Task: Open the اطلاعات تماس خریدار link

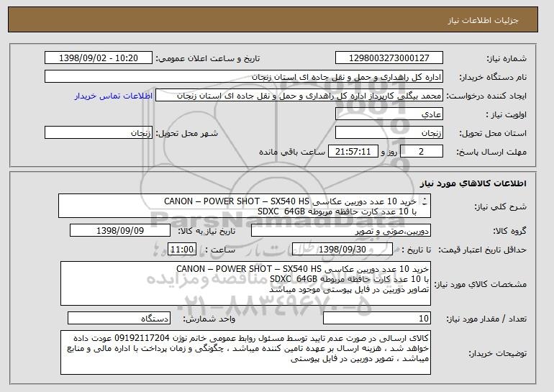Action: [114, 96]
